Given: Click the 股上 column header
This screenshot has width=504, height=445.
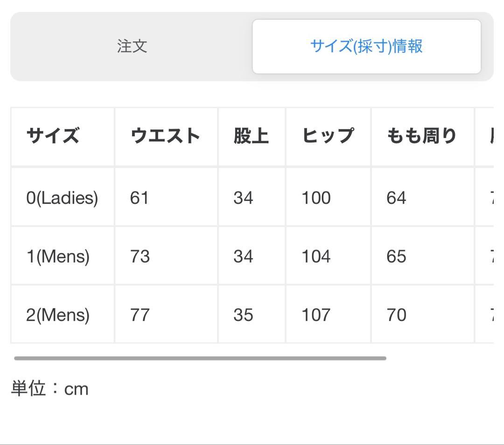Looking at the screenshot, I should coord(251,135).
